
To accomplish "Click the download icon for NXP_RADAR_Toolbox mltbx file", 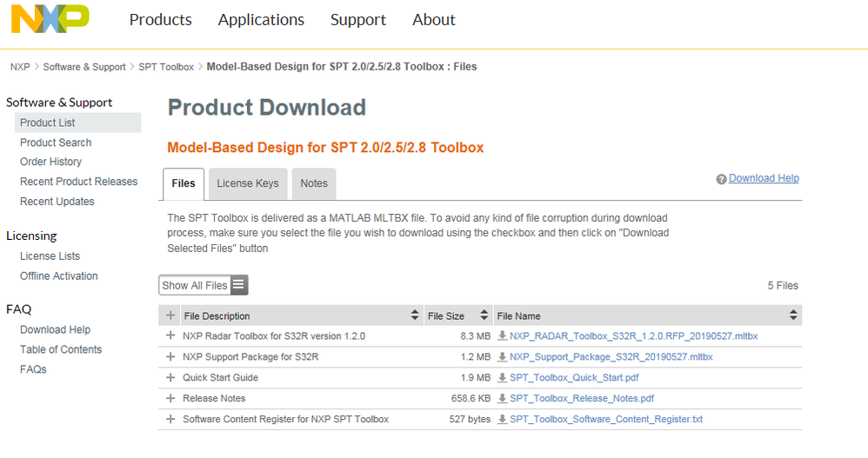I will click(x=502, y=336).
